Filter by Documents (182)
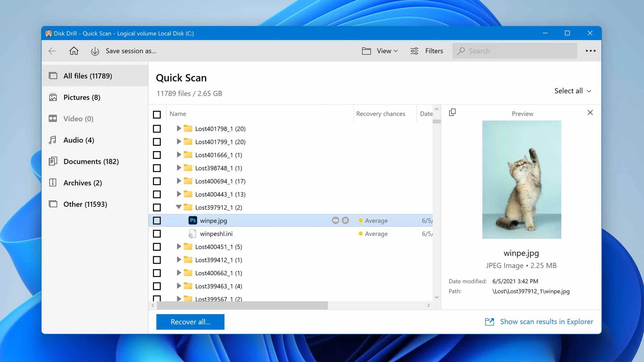644x362 pixels. [x=95, y=161]
